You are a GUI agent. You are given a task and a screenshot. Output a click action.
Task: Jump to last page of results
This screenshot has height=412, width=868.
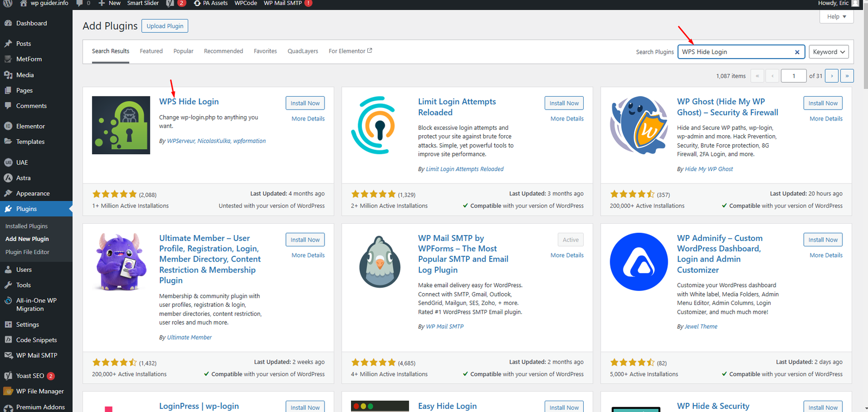(847, 76)
